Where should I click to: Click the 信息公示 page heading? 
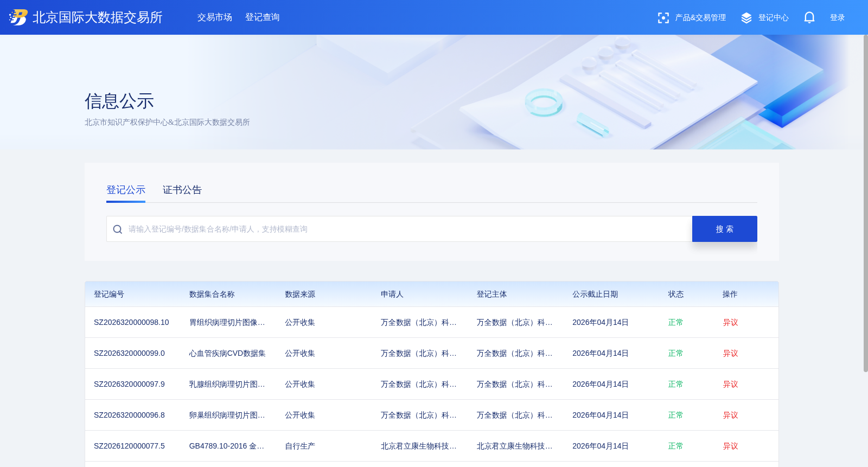(x=119, y=101)
